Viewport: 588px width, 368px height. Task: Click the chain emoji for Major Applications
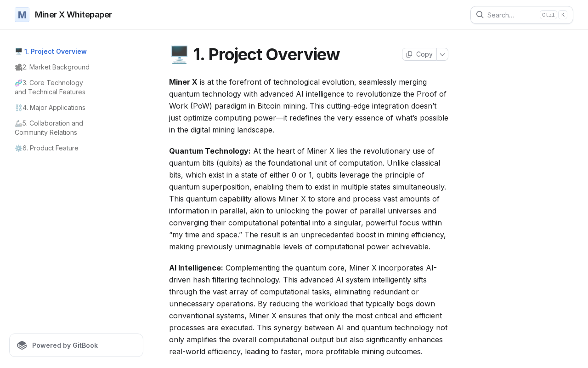(18, 108)
